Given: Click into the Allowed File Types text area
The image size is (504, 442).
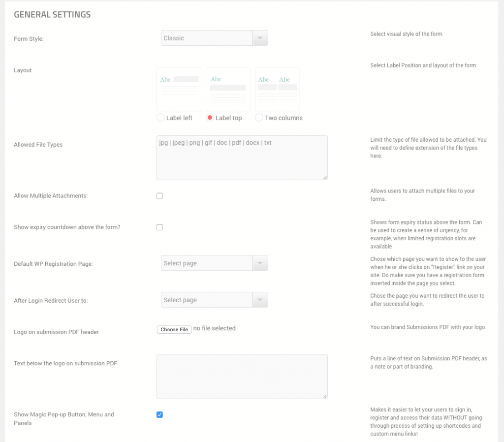Looking at the screenshot, I should pos(242,158).
